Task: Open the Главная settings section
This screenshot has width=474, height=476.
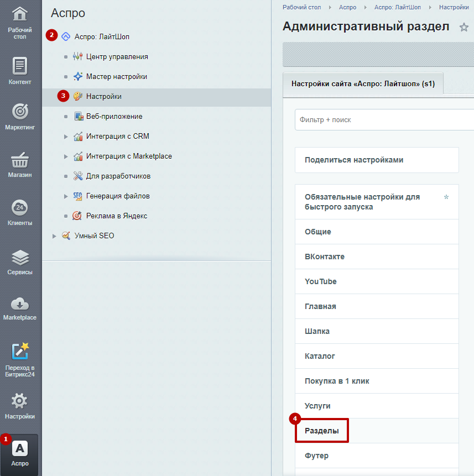Action: click(x=377, y=306)
